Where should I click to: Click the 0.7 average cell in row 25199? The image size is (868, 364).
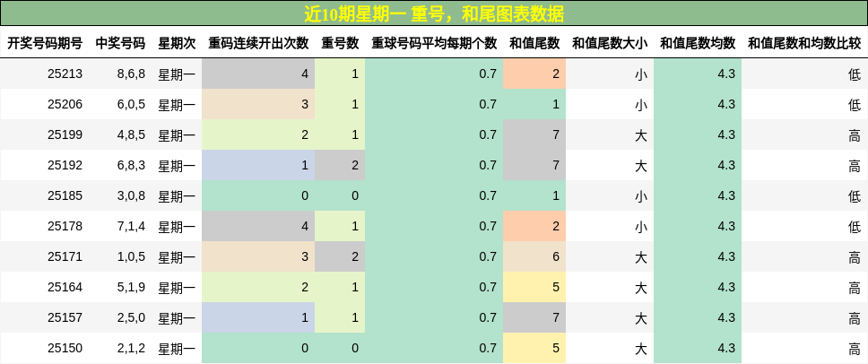point(434,135)
